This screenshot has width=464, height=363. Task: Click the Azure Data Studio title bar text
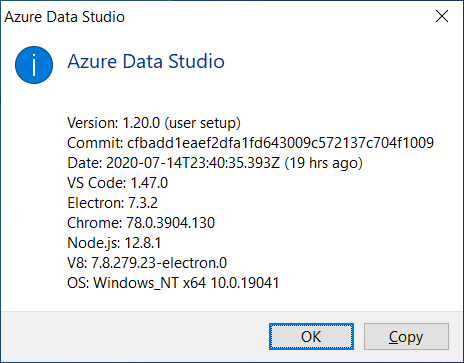(x=64, y=17)
